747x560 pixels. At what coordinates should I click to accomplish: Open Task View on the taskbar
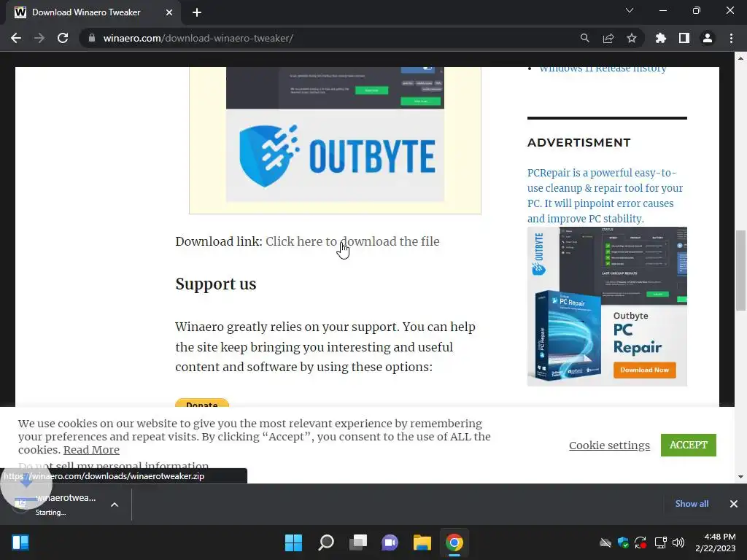click(x=357, y=542)
